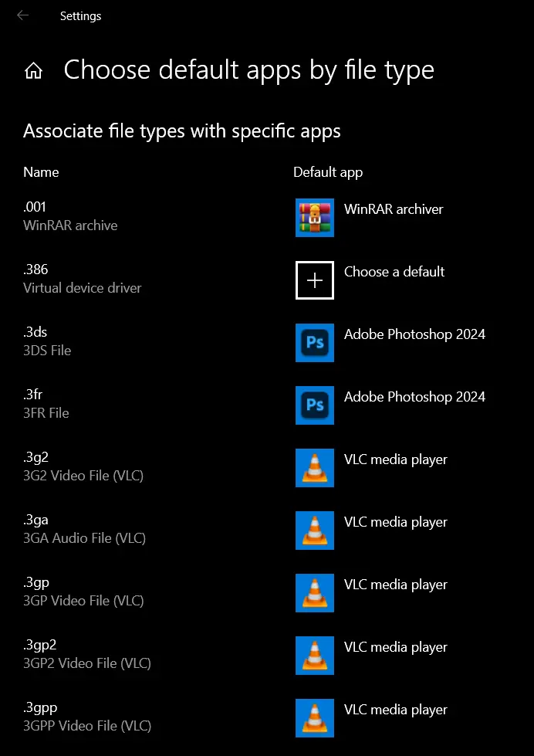Click Associate file types with specific apps heading
Viewport: 534px width, 756px height.
181,131
